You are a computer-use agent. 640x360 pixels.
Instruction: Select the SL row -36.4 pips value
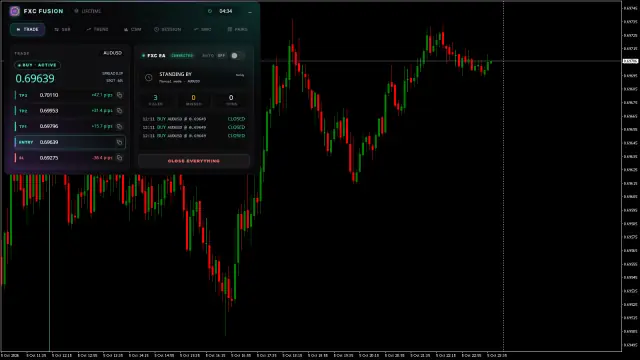[x=102, y=158]
